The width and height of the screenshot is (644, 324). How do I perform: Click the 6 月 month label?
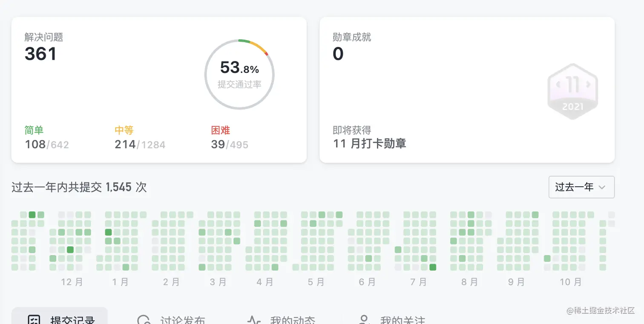tap(367, 282)
